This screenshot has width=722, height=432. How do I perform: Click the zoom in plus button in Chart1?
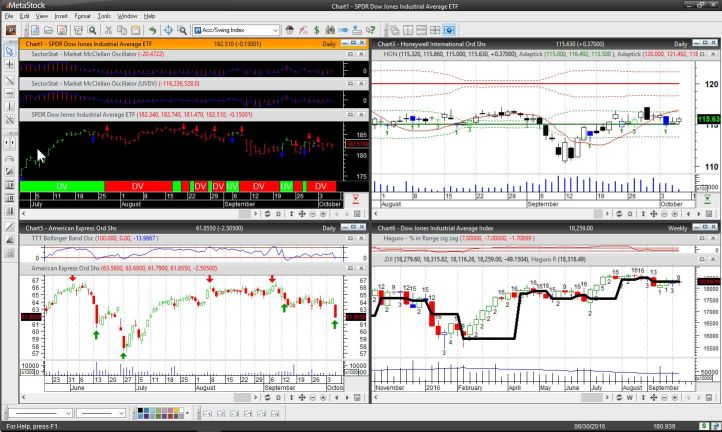[x=323, y=214]
